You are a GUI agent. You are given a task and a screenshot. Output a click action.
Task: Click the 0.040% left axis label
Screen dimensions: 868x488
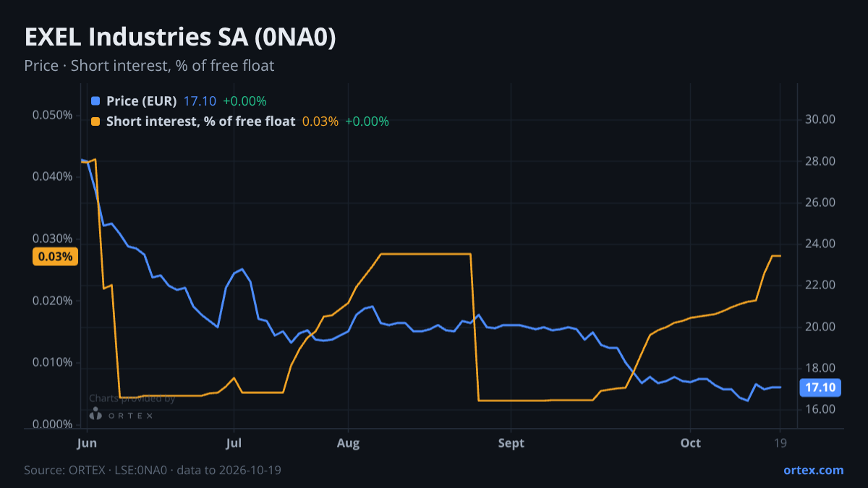52,176
